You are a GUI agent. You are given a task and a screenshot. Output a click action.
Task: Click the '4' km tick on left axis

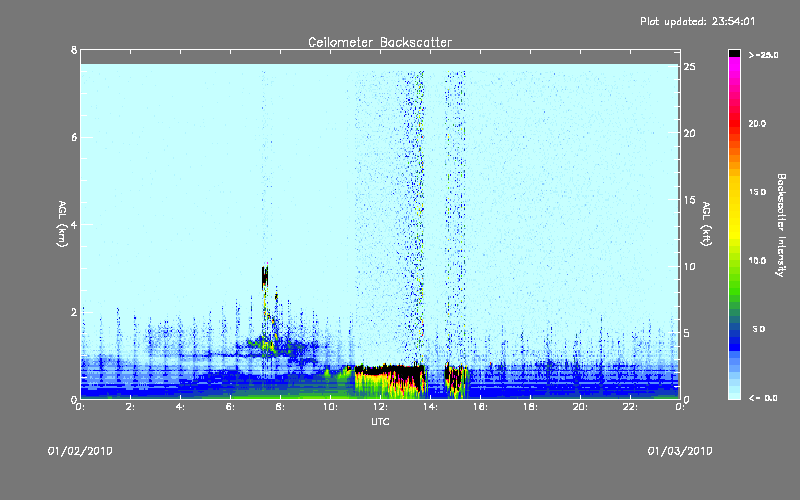pyautogui.click(x=74, y=224)
